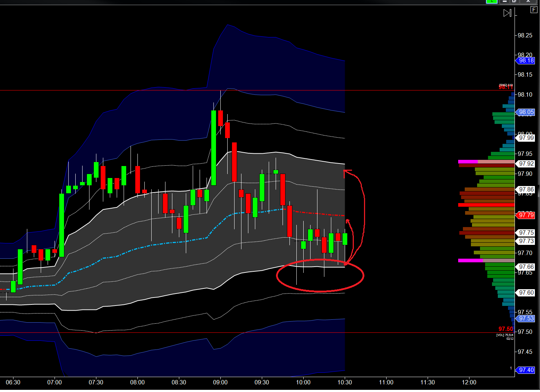540x392 pixels.
Task: Click the white 97.92 price marker
Action: [525, 164]
